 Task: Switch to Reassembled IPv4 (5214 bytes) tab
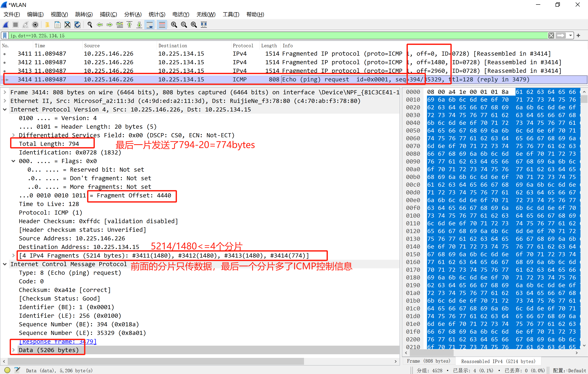[x=498, y=361]
